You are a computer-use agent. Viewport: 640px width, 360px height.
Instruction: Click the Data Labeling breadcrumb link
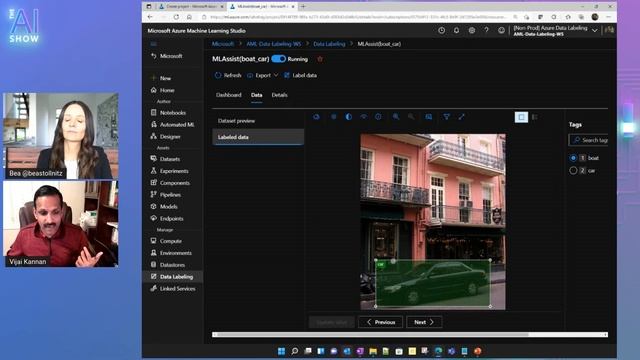(329, 44)
